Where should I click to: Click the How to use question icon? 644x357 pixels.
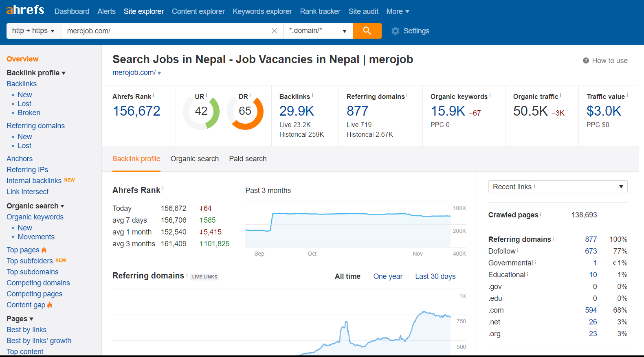point(586,61)
